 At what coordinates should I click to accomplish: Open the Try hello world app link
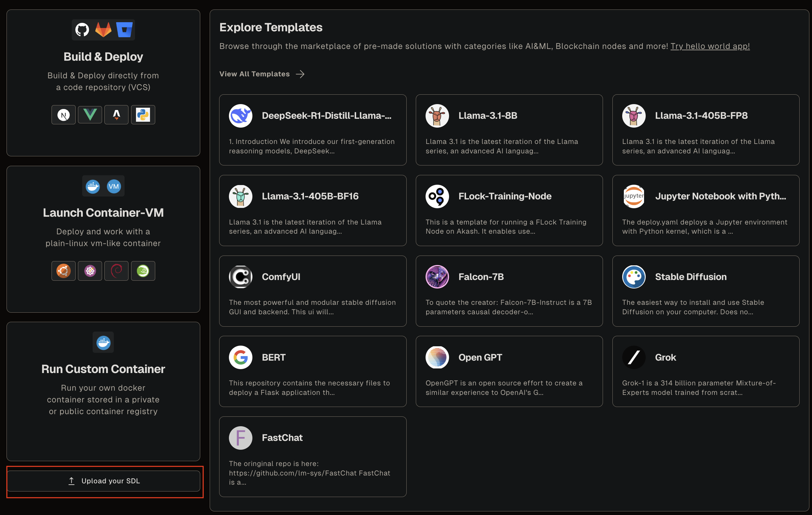click(x=710, y=46)
